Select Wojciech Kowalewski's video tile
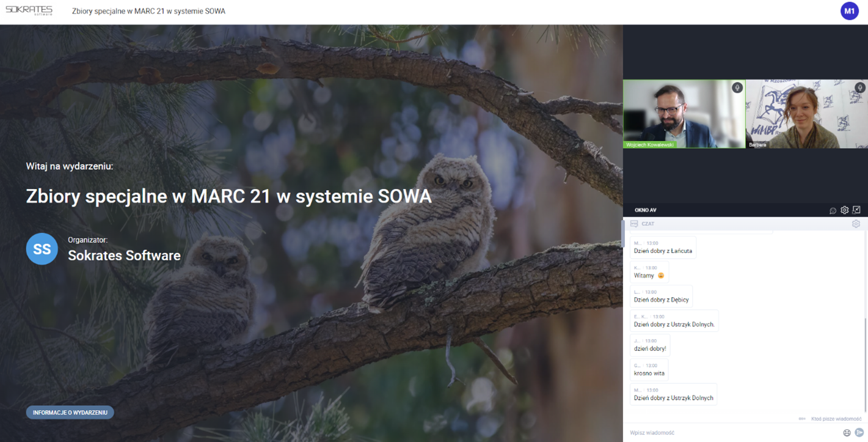Viewport: 868px width, 442px height. (x=684, y=114)
